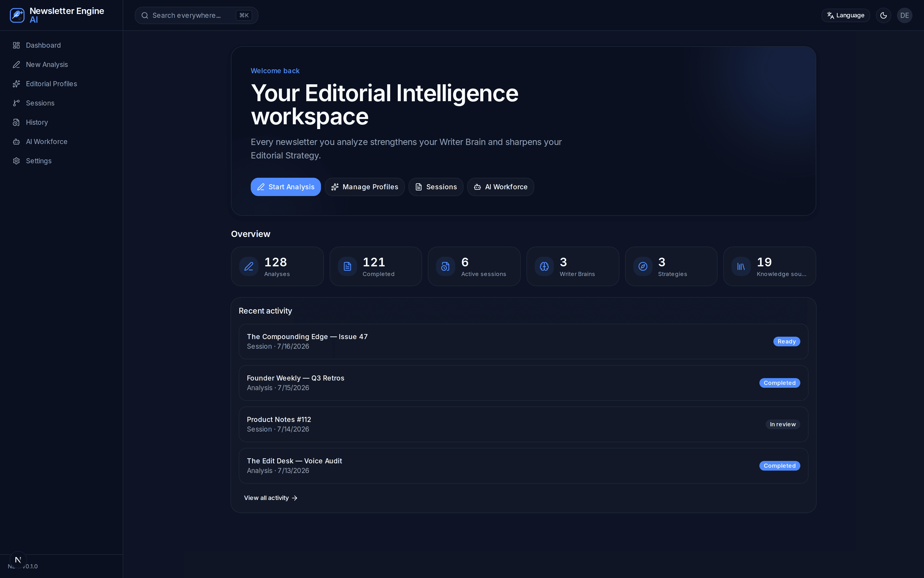Open Product Notes #112 activity
The height and width of the screenshot is (578, 924).
click(x=523, y=424)
